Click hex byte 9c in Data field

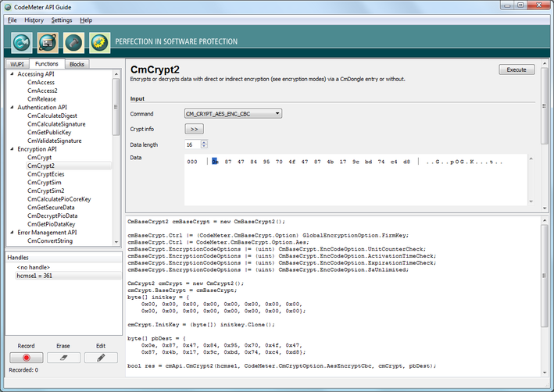point(356,162)
